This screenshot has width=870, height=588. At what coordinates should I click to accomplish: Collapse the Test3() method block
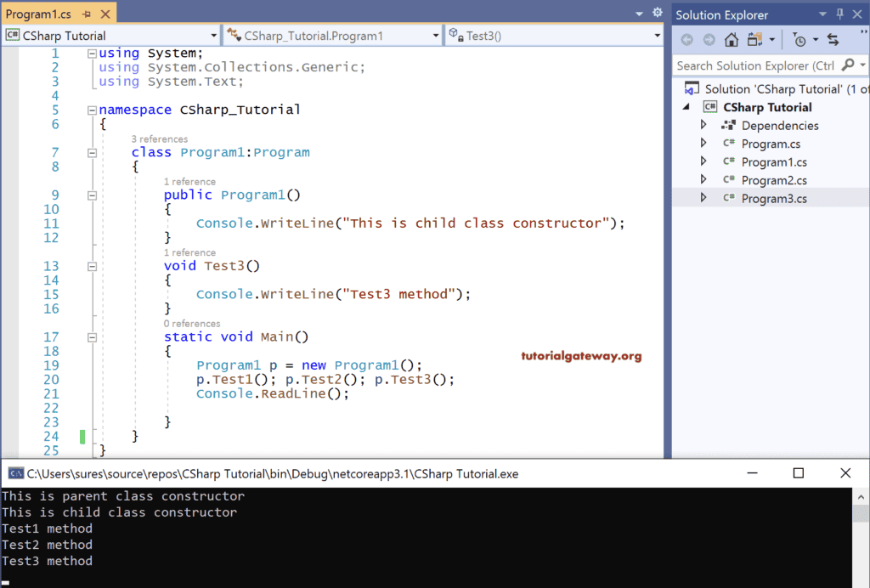tap(92, 267)
